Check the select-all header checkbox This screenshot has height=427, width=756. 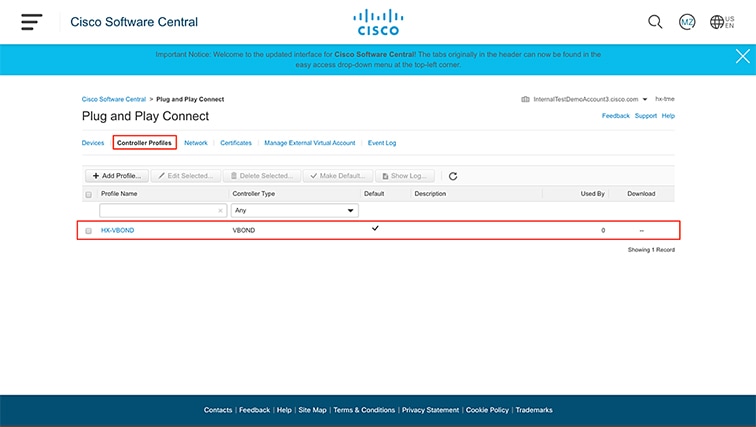(88, 194)
